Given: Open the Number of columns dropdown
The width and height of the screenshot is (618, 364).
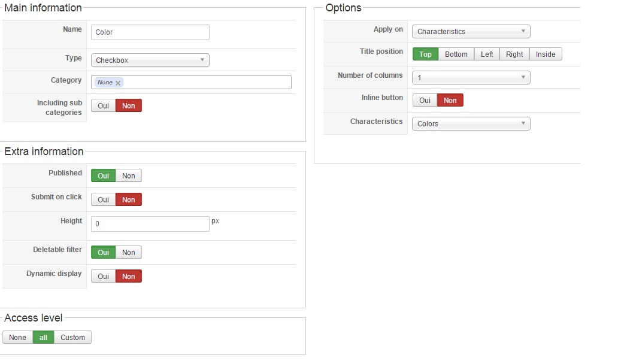Looking at the screenshot, I should coord(471,78).
